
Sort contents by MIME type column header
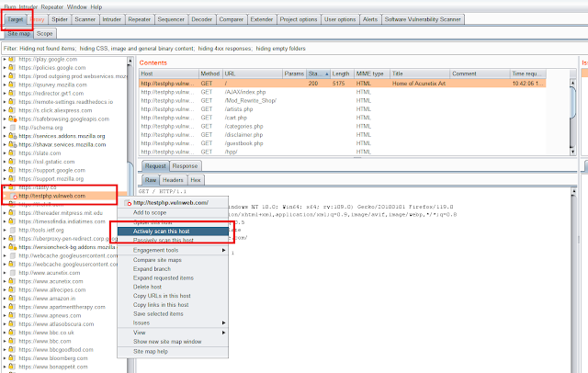(372, 73)
